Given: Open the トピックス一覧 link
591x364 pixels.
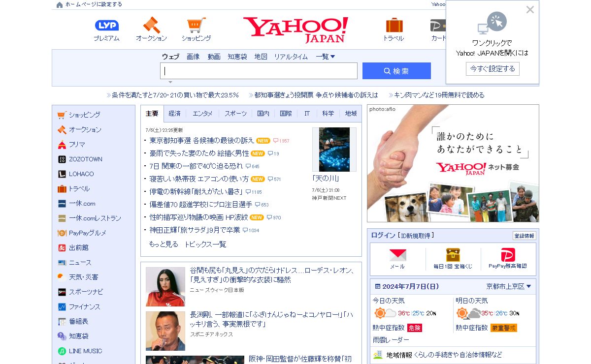Looking at the screenshot, I should click(205, 244).
